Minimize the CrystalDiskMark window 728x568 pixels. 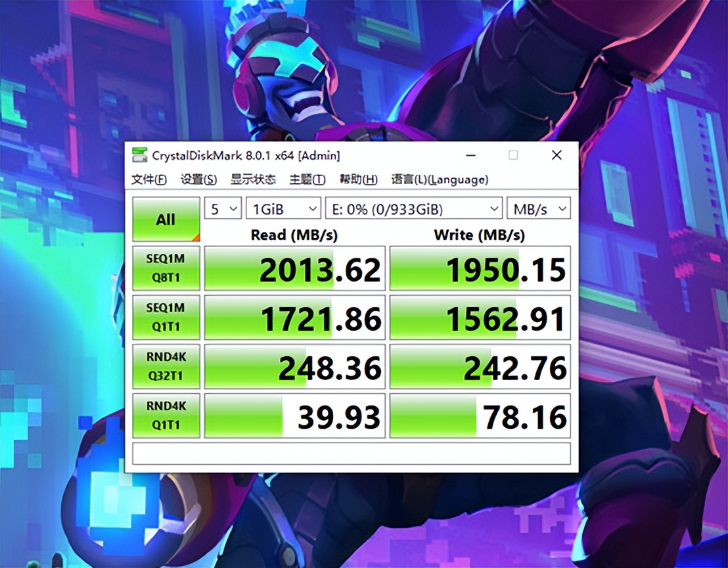(471, 155)
